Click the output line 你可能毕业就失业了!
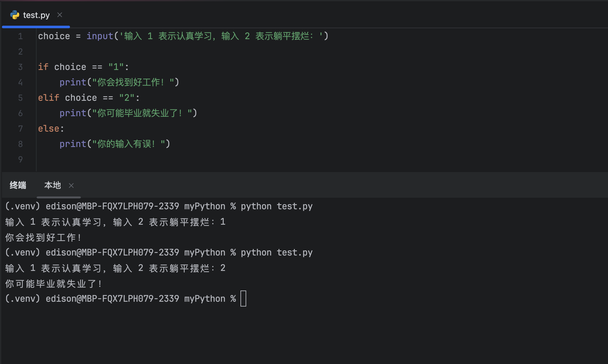 (53, 283)
